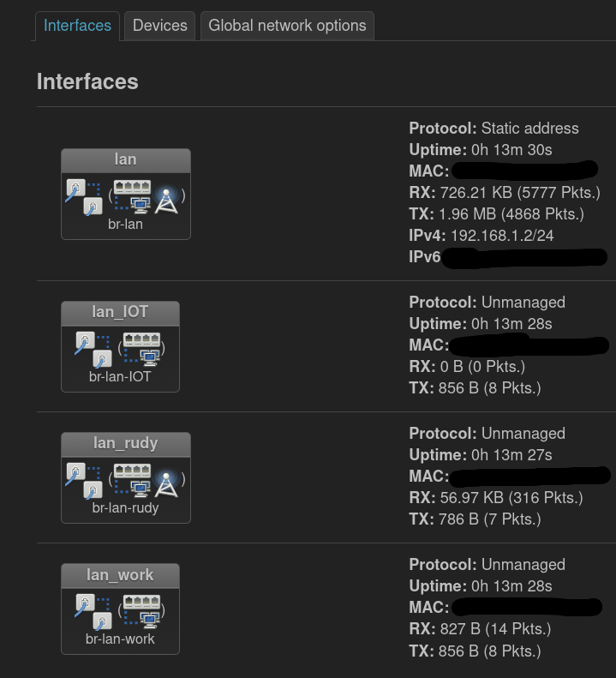
Task: Click the br-lan device label
Action: click(x=125, y=225)
